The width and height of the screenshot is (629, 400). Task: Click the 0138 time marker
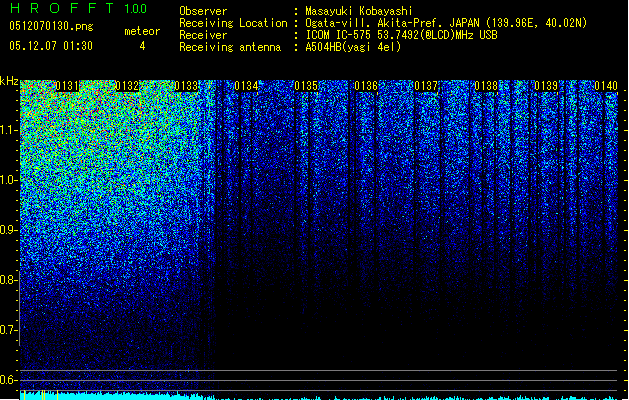tap(486, 86)
